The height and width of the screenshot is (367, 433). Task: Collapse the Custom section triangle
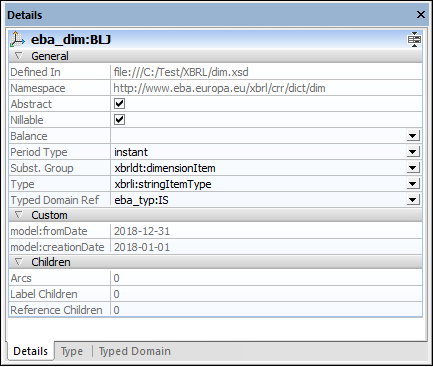point(19,215)
